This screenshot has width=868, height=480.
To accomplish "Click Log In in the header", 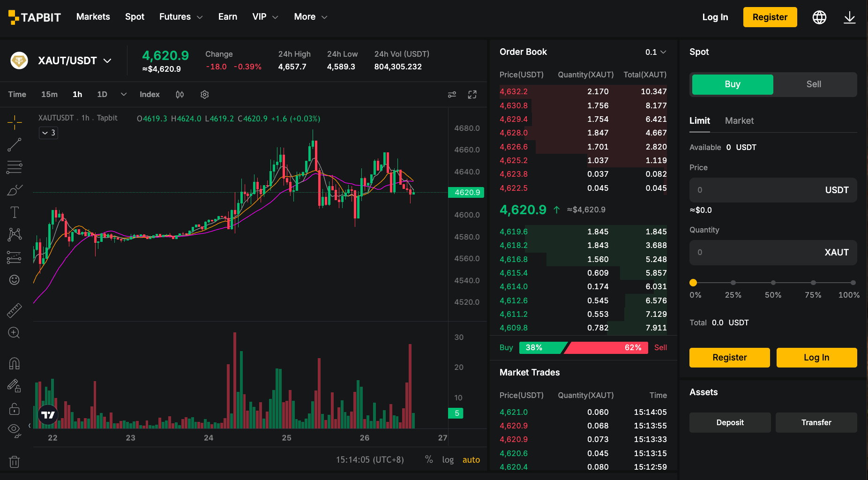I will (715, 17).
